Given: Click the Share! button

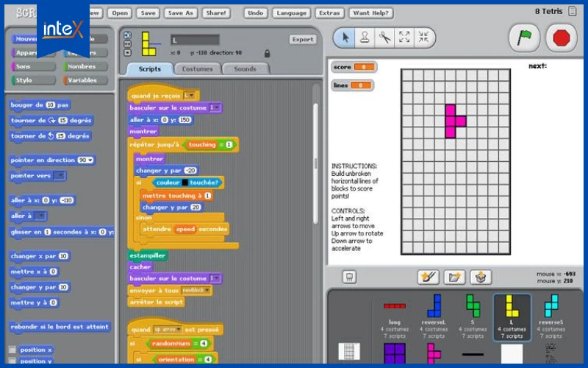Looking at the screenshot, I should coord(215,13).
